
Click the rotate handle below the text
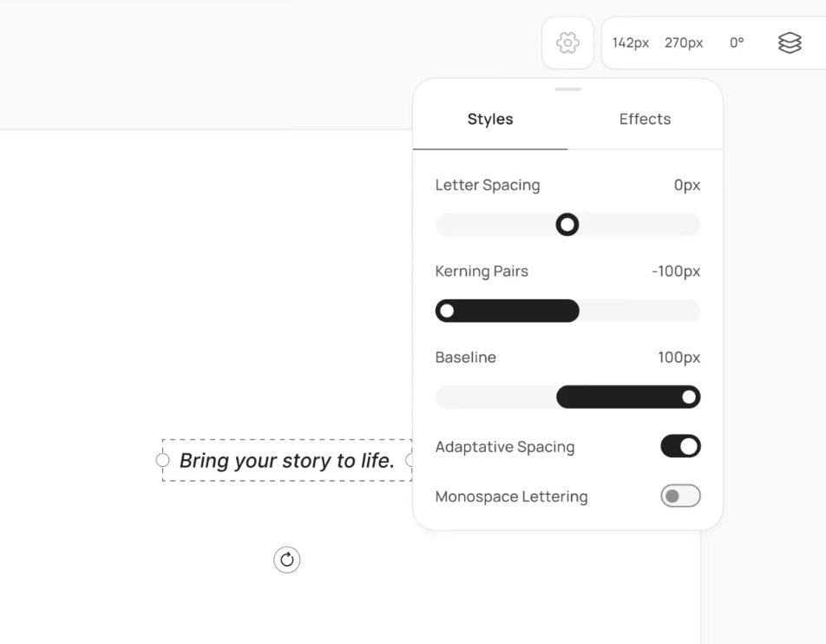(287, 560)
